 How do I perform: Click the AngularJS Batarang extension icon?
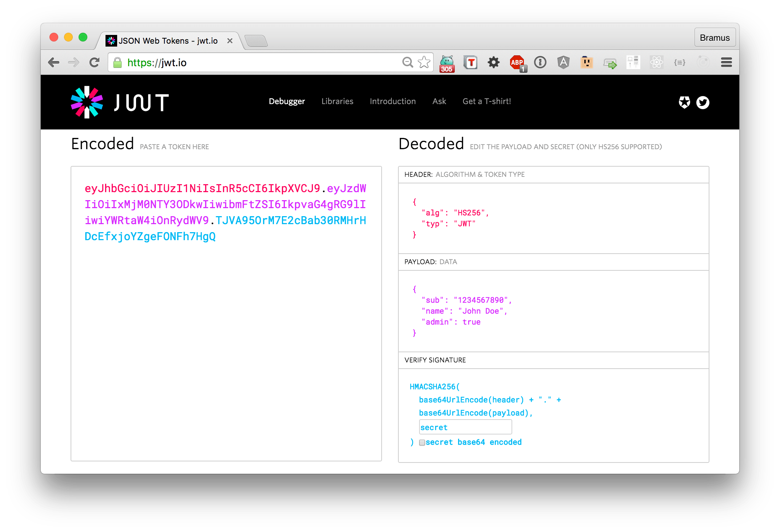(x=563, y=63)
